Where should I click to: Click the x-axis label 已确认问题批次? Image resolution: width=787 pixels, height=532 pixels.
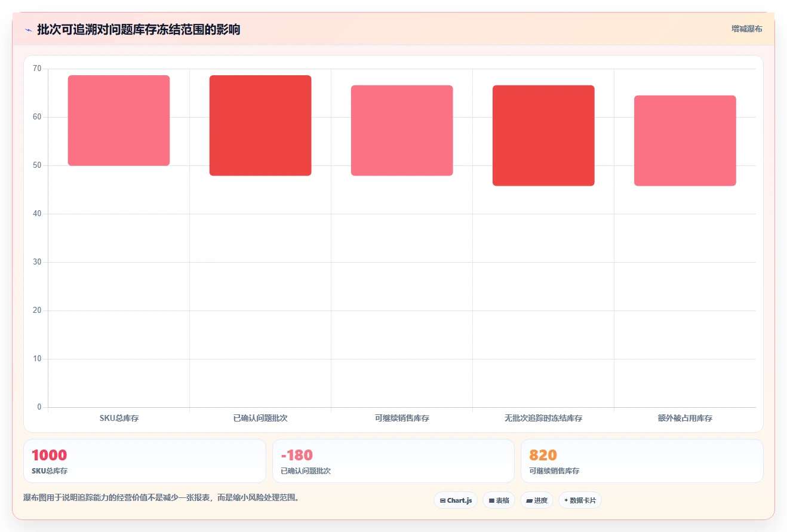(x=260, y=419)
